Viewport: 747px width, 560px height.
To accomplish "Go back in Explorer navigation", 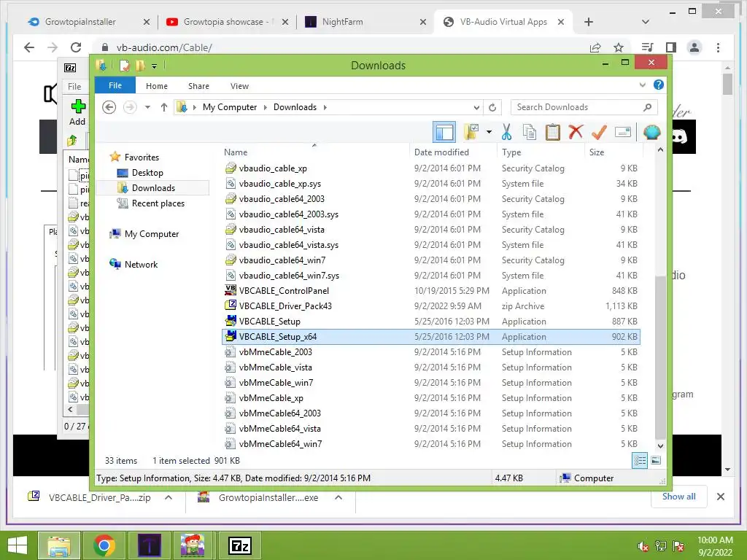I will 109,107.
